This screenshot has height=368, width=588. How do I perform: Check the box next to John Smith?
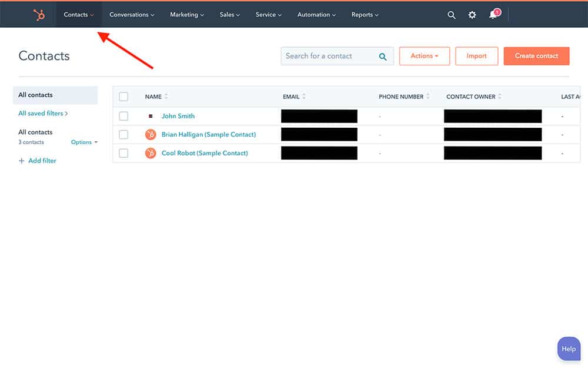(123, 116)
